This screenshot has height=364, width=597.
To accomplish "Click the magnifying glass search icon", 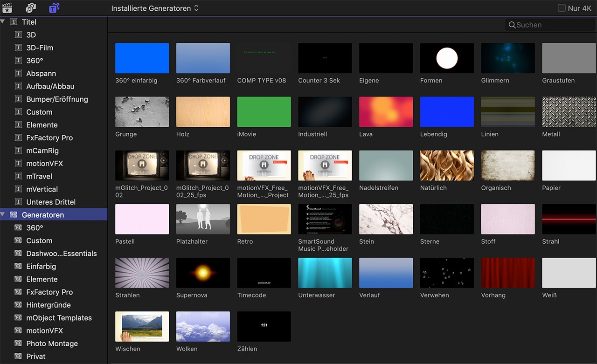I will tap(512, 25).
